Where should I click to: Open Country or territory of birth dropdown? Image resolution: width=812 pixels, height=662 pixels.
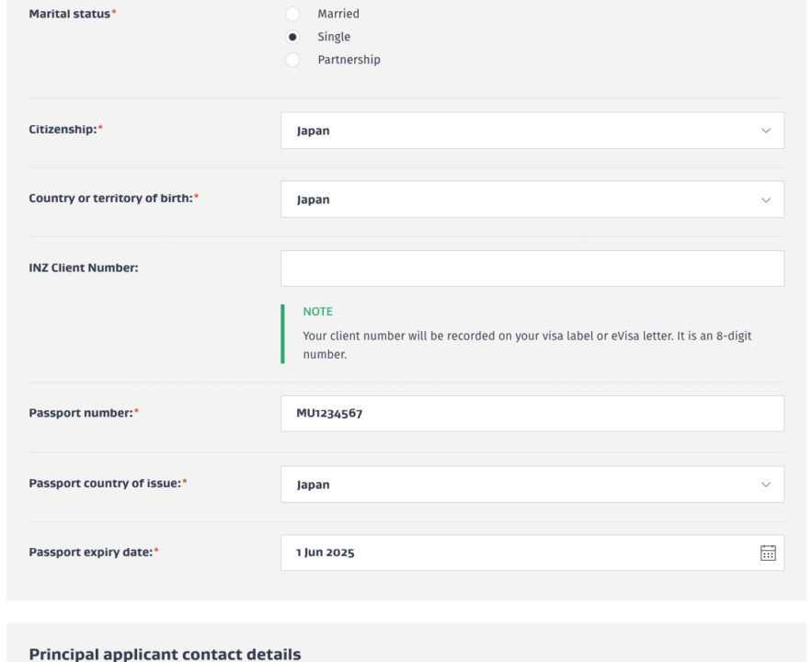click(532, 200)
